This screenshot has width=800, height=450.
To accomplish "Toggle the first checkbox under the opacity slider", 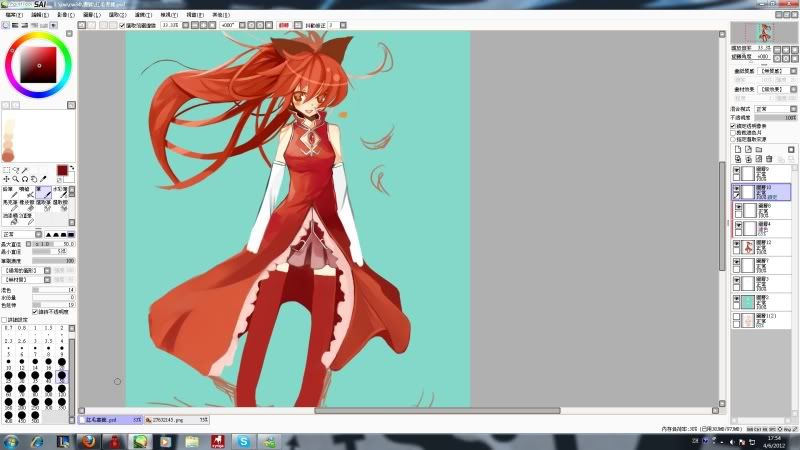I will click(x=732, y=125).
